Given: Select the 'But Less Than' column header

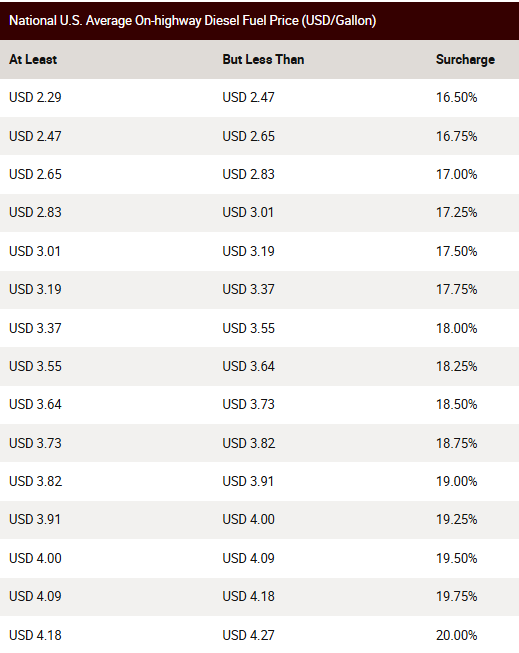Looking at the screenshot, I should pyautogui.click(x=263, y=60).
